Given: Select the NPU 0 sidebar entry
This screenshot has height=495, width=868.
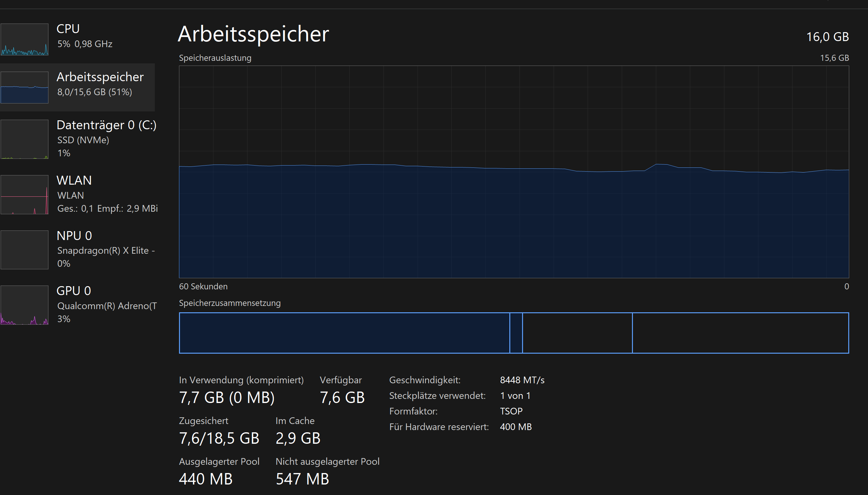Looking at the screenshot, I should click(x=77, y=250).
